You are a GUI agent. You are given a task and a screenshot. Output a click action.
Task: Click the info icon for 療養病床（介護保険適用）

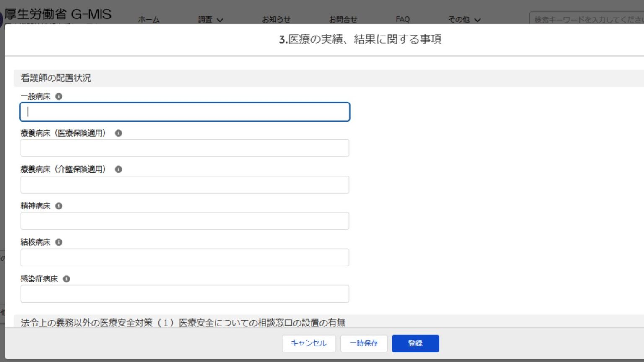tap(118, 169)
